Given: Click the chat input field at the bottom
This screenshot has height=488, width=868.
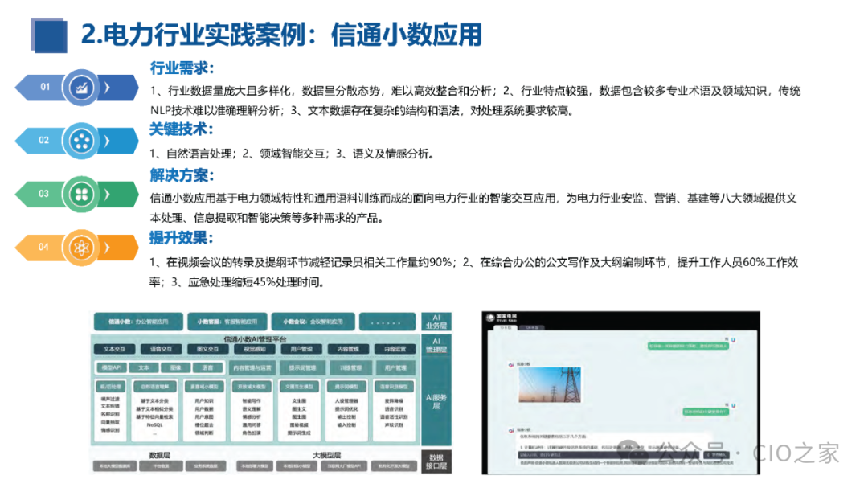Looking at the screenshot, I should pos(608,455).
